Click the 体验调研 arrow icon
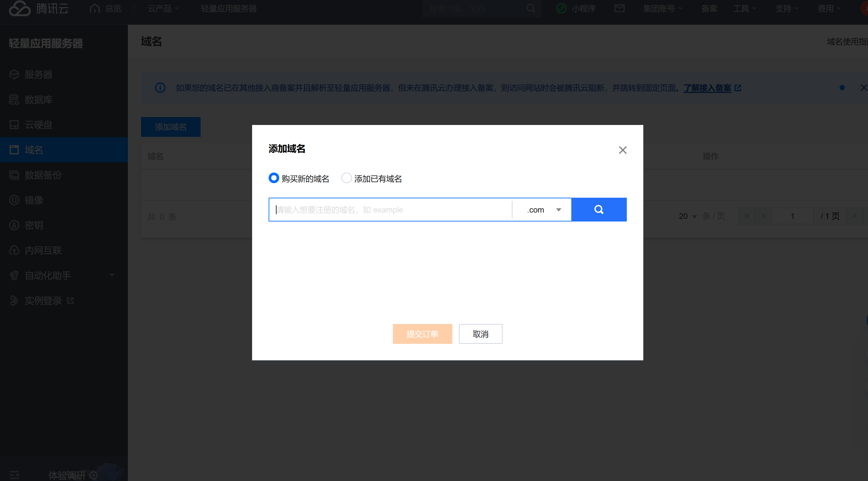Viewport: 868px width, 481px height. [93, 475]
